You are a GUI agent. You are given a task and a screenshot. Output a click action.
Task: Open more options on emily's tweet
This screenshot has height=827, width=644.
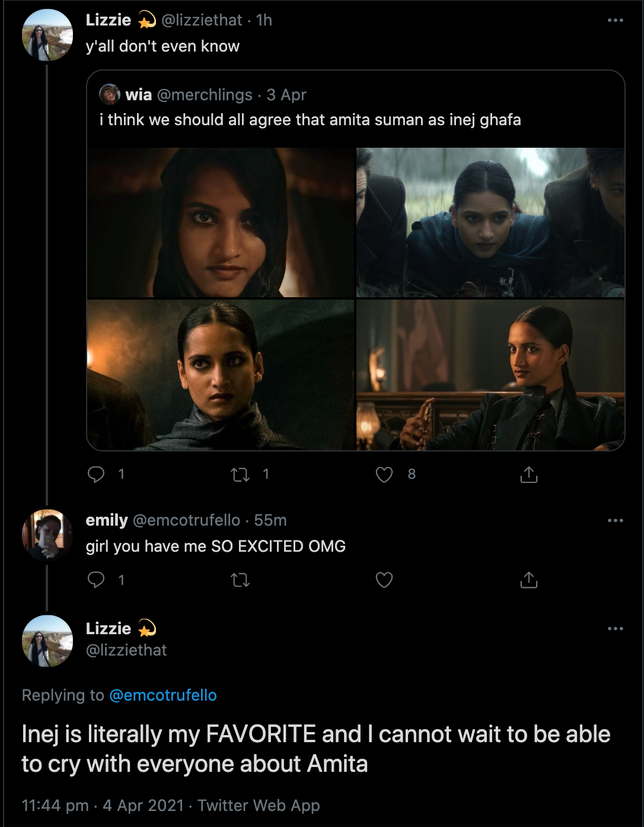point(615,520)
